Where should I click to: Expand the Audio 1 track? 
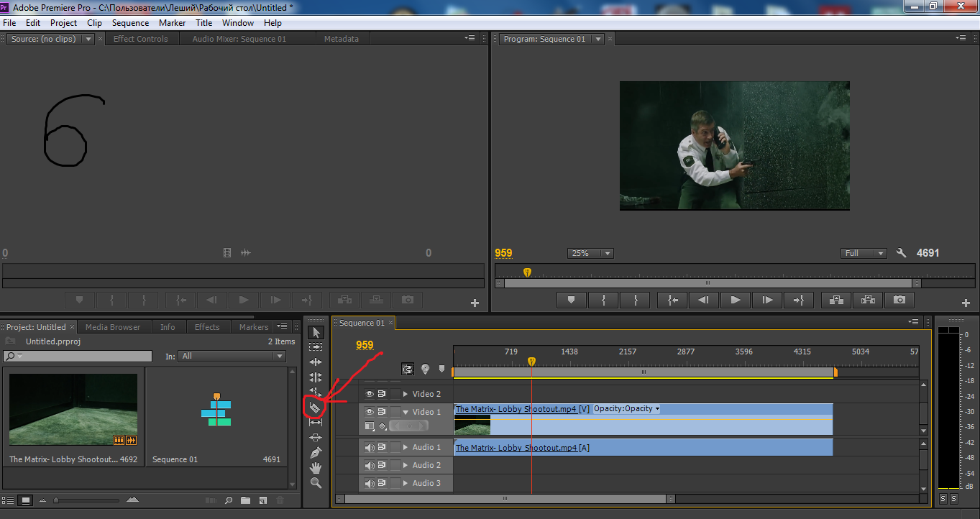(x=406, y=447)
